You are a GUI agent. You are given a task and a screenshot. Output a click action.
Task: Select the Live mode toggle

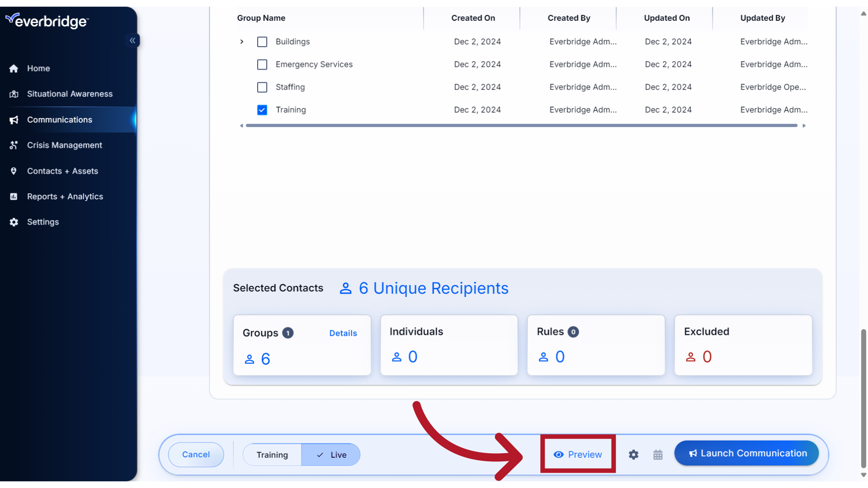click(331, 455)
